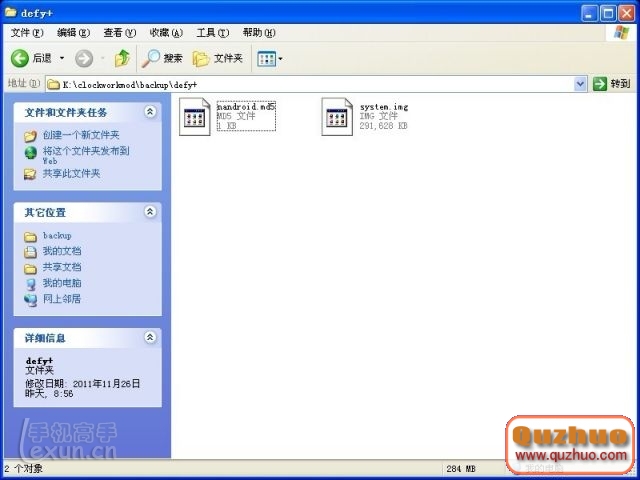Minimize the defy+ window
The width and height of the screenshot is (640, 480).
pos(589,13)
